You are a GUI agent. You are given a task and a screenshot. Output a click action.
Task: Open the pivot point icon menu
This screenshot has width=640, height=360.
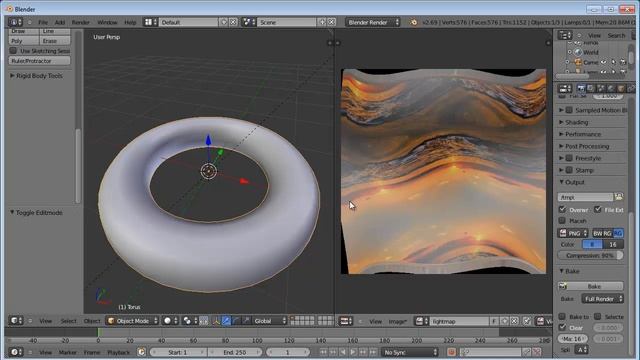tap(189, 321)
